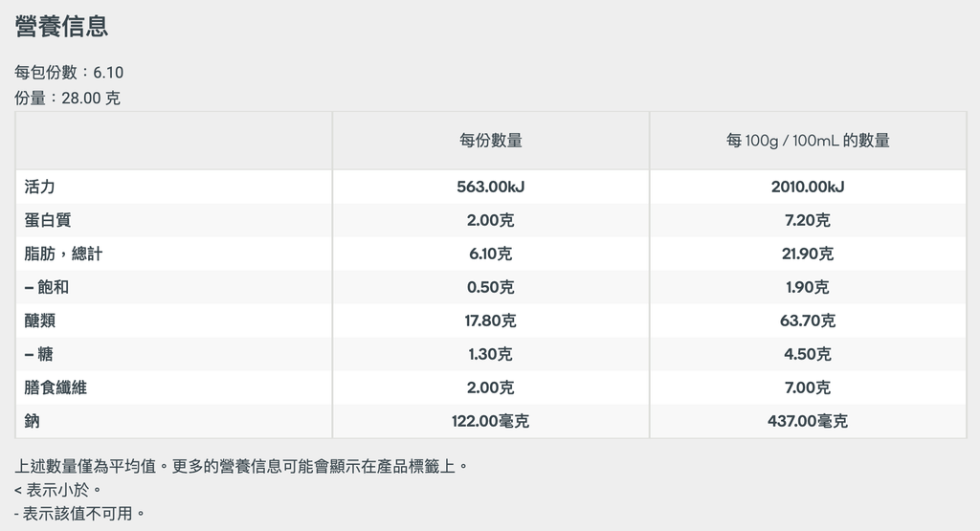Click the 122.00毫克 sodium per serving

point(491,421)
